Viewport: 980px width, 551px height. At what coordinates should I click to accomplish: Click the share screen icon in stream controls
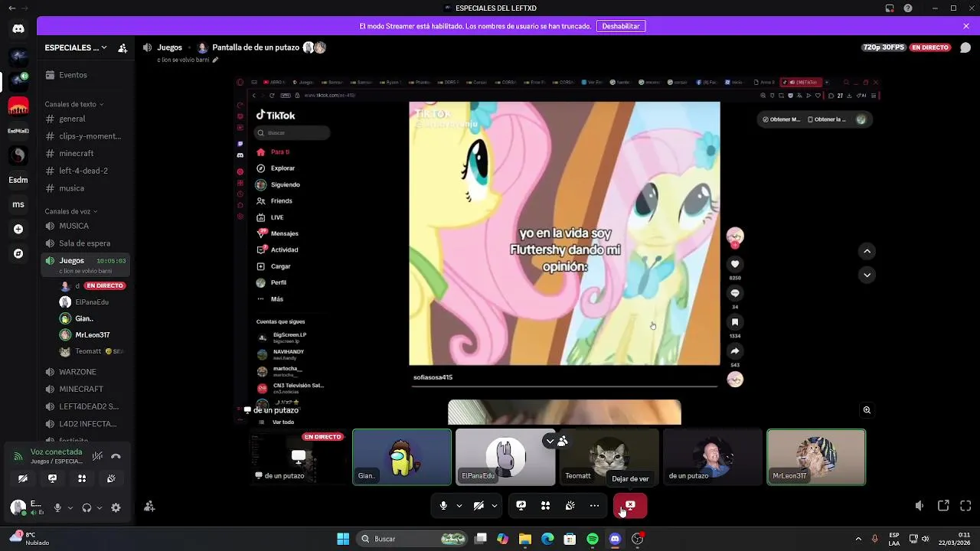(521, 506)
